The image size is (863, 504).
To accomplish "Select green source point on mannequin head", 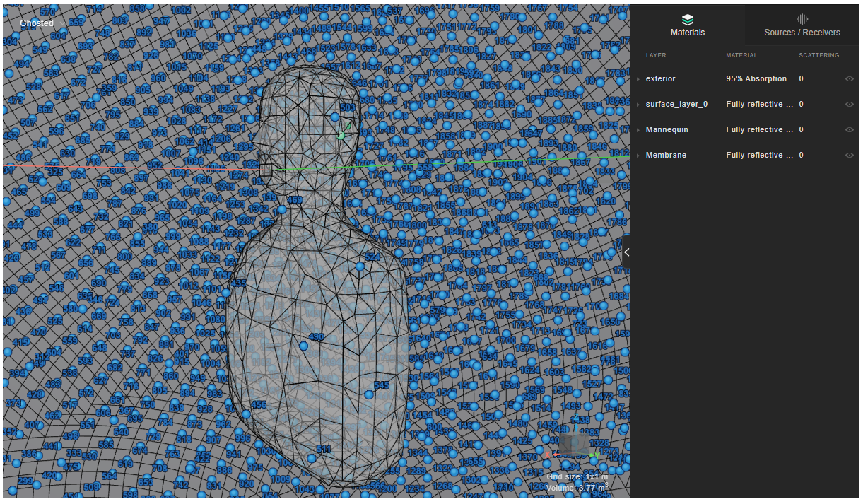I will [x=341, y=135].
